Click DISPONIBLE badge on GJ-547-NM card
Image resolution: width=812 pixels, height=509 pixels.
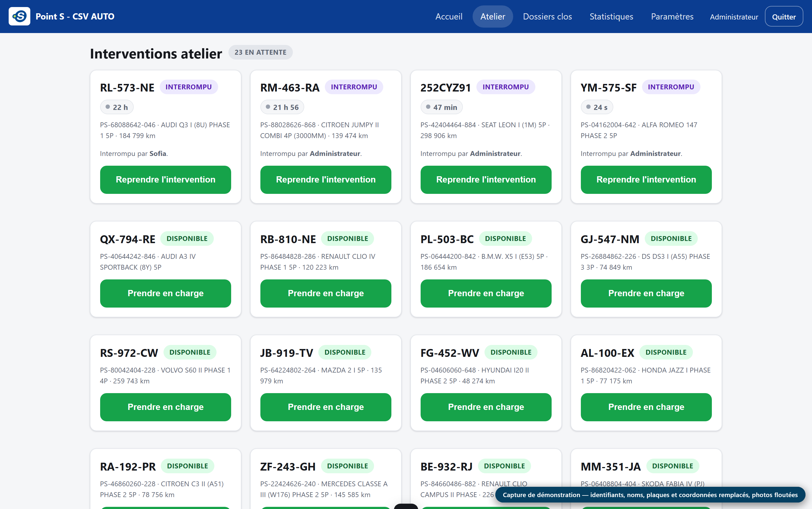(671, 238)
